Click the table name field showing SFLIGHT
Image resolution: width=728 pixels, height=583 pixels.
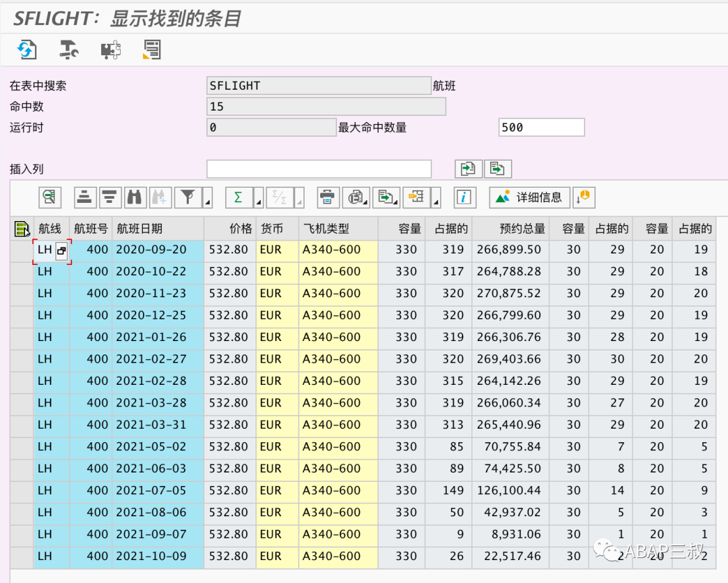319,86
